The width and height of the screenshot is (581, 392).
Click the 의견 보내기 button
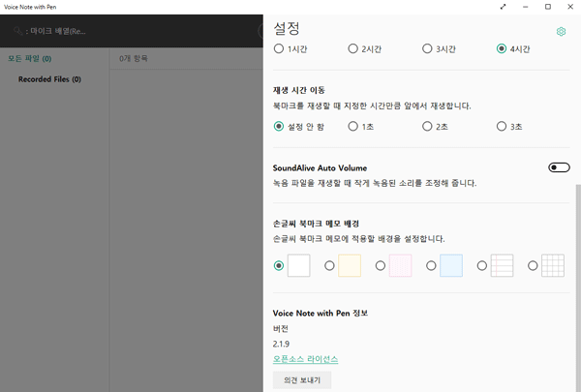tap(302, 380)
